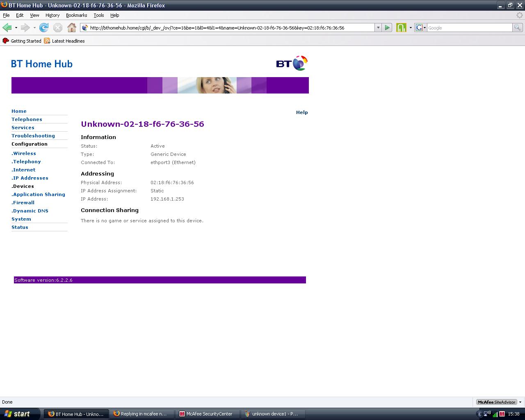Open the Tools menu

pyautogui.click(x=99, y=15)
